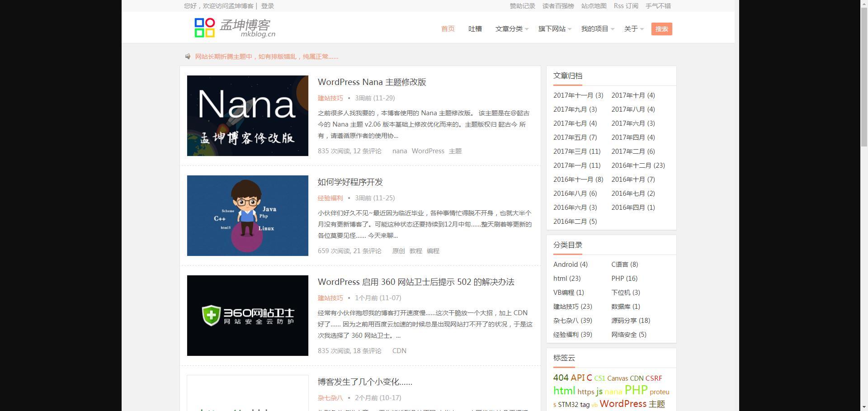This screenshot has height=411, width=868.
Task: Open the 2016年十二月 (23) archive
Action: 638,165
